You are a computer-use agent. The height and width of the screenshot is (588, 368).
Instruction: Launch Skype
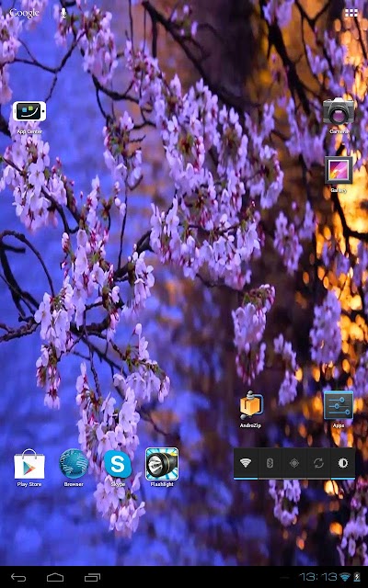[118, 468]
